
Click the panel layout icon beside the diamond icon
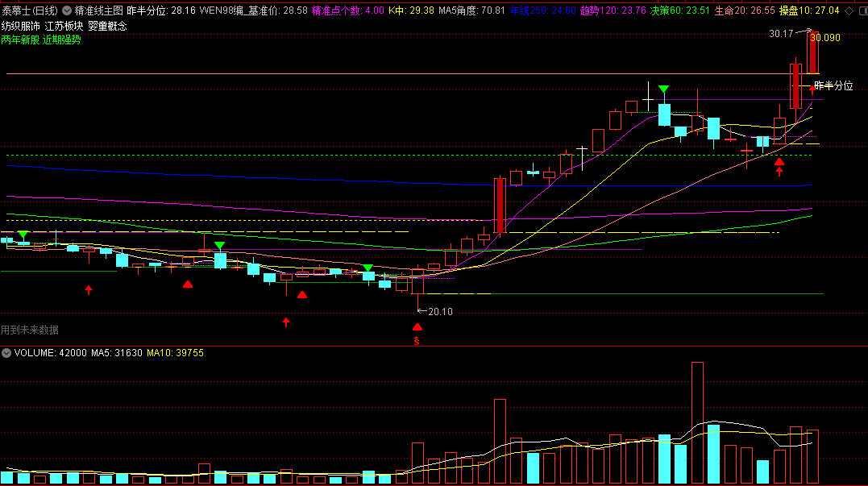864,10
